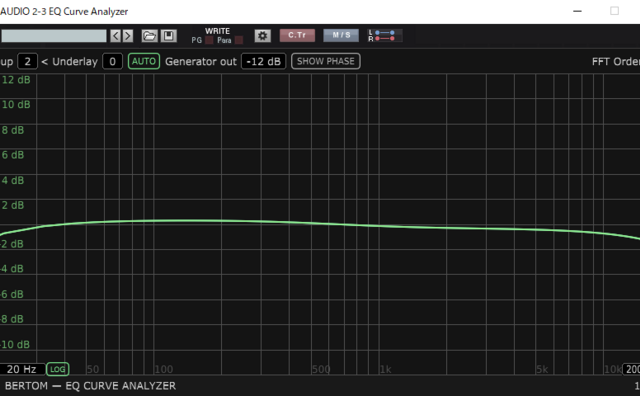Click the '10 dB' axis label
The height and width of the screenshot is (396, 640).
pyautogui.click(x=16, y=105)
